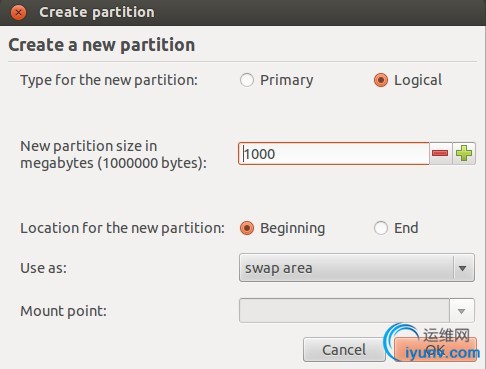Image resolution: width=486 pixels, height=369 pixels.
Task: Increase partition size with the green plus icon
Action: coord(464,153)
